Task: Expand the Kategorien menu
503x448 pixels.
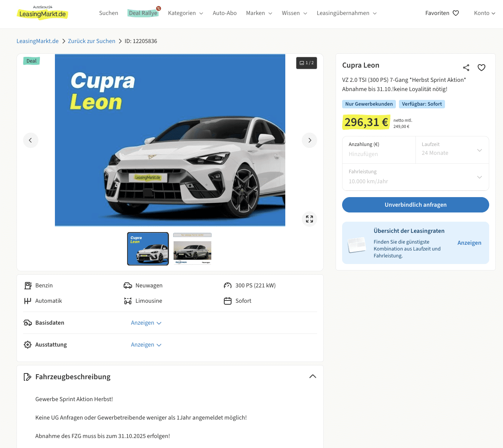Action: pos(185,13)
